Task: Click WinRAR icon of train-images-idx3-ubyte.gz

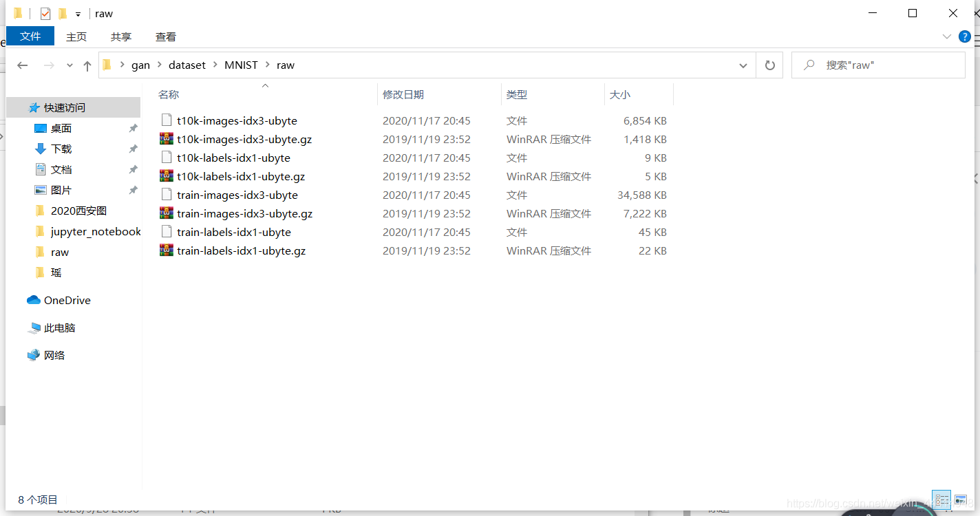Action: click(x=166, y=213)
